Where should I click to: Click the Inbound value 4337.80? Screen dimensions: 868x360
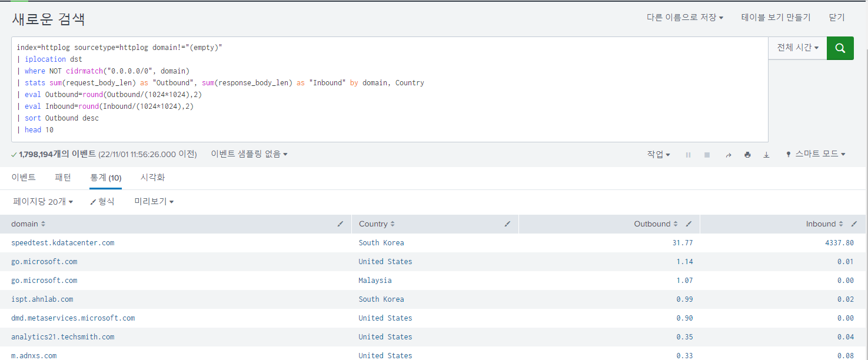840,243
